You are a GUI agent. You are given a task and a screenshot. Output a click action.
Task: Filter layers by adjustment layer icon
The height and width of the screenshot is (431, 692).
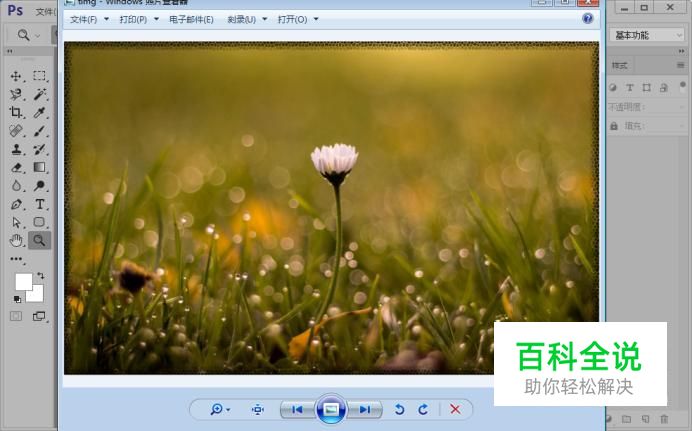pos(613,87)
